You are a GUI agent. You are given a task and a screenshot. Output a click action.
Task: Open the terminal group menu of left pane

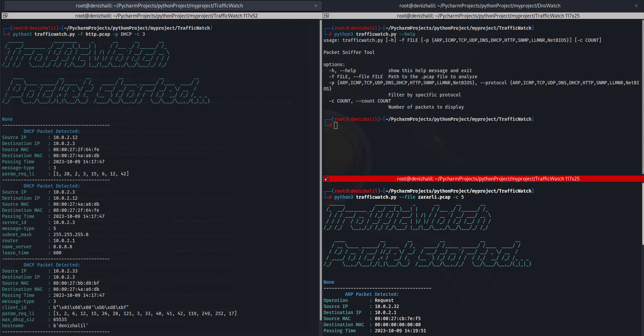click(5, 16)
